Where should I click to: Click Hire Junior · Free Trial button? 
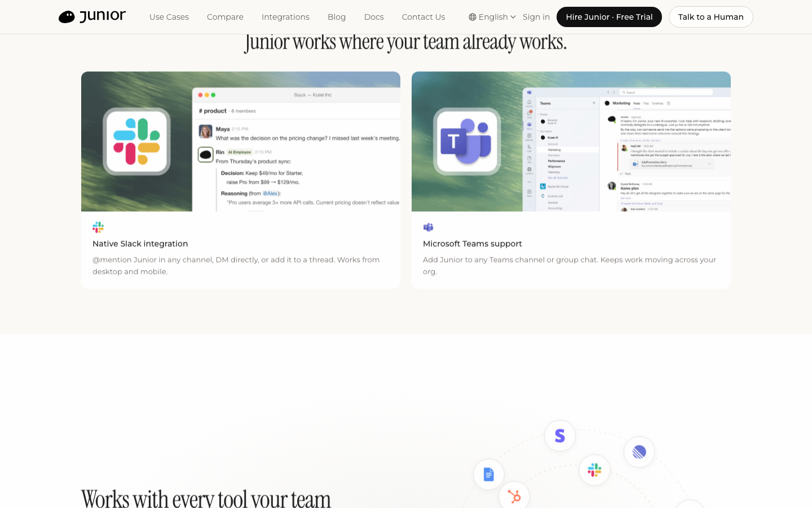609,17
